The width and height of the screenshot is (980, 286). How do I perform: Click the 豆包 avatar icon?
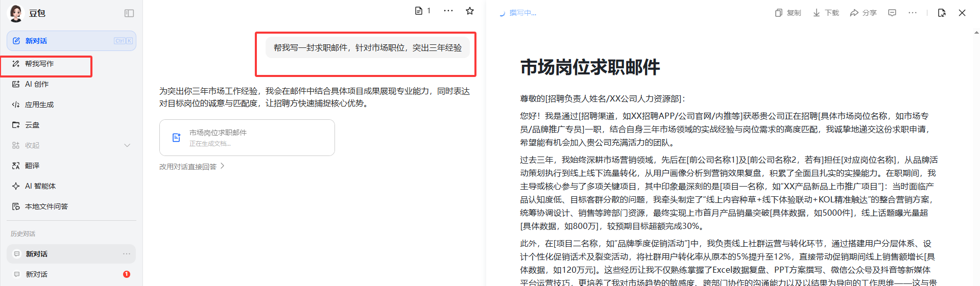(x=16, y=13)
